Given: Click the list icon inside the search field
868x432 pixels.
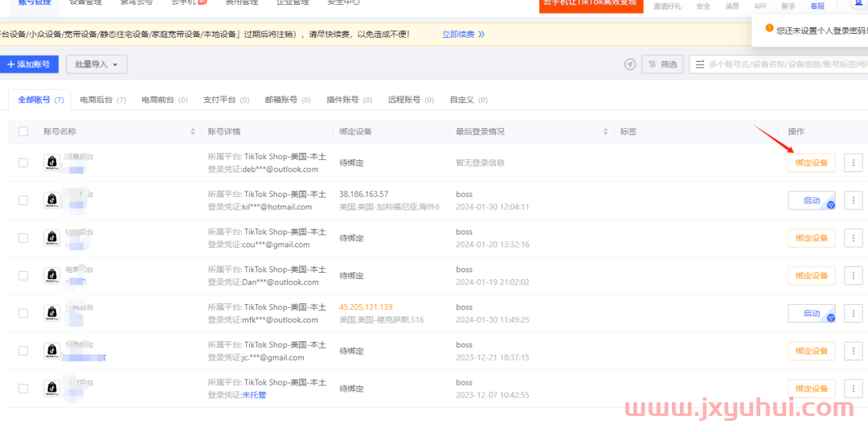Looking at the screenshot, I should [x=700, y=64].
